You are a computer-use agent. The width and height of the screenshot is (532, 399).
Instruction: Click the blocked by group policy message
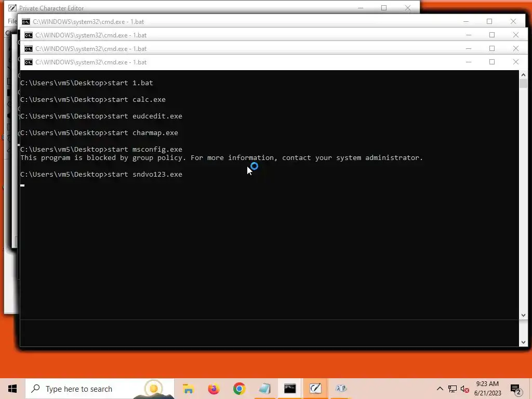pyautogui.click(x=221, y=158)
